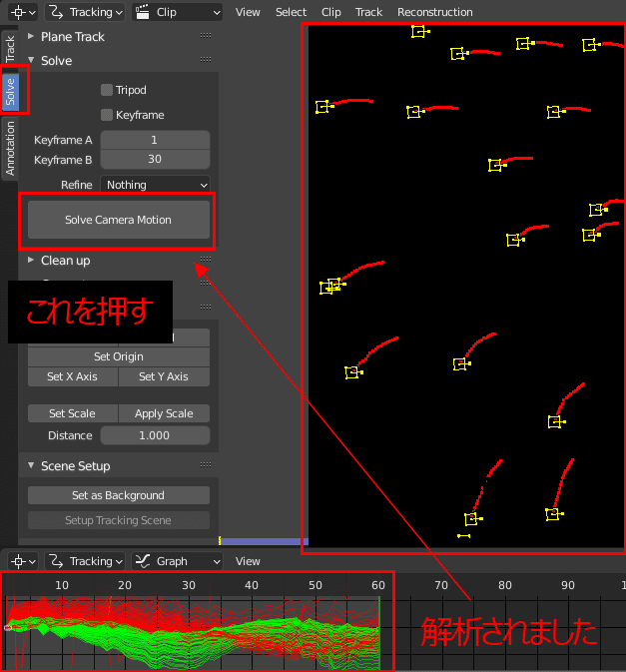
Task: Click the Set X Axis button
Action: click(x=73, y=376)
